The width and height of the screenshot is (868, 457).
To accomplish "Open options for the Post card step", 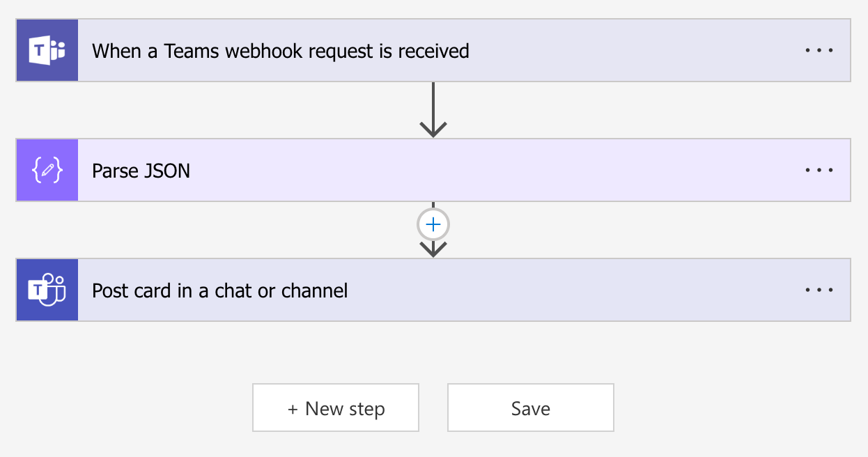I will (x=819, y=289).
